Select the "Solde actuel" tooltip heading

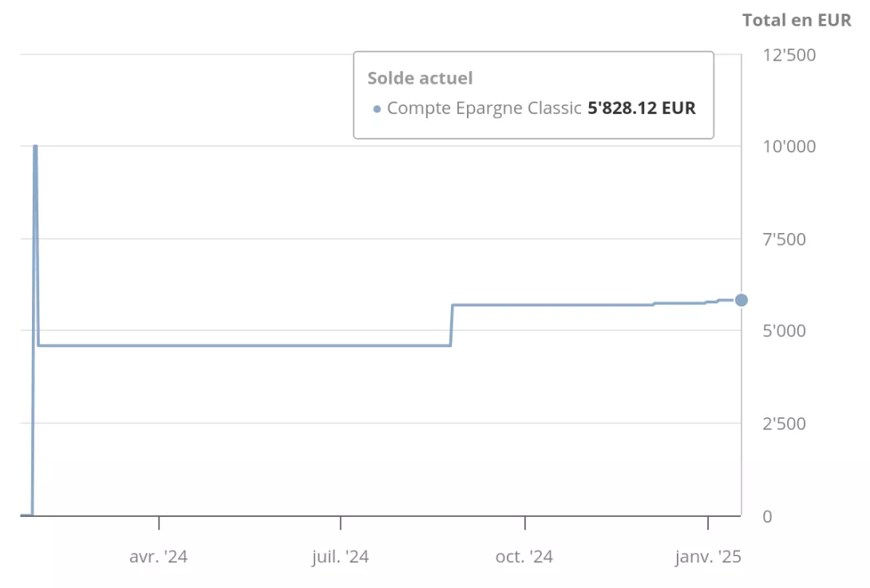(420, 78)
